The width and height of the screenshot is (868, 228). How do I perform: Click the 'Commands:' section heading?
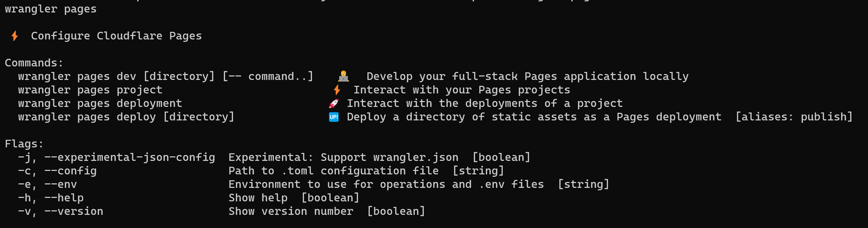34,63
